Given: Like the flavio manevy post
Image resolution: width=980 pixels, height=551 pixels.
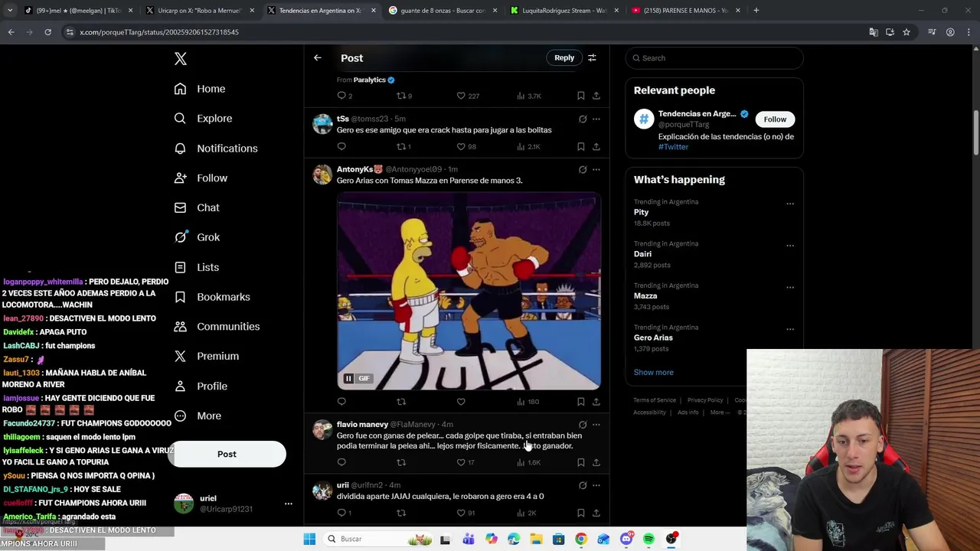Looking at the screenshot, I should coord(461,462).
